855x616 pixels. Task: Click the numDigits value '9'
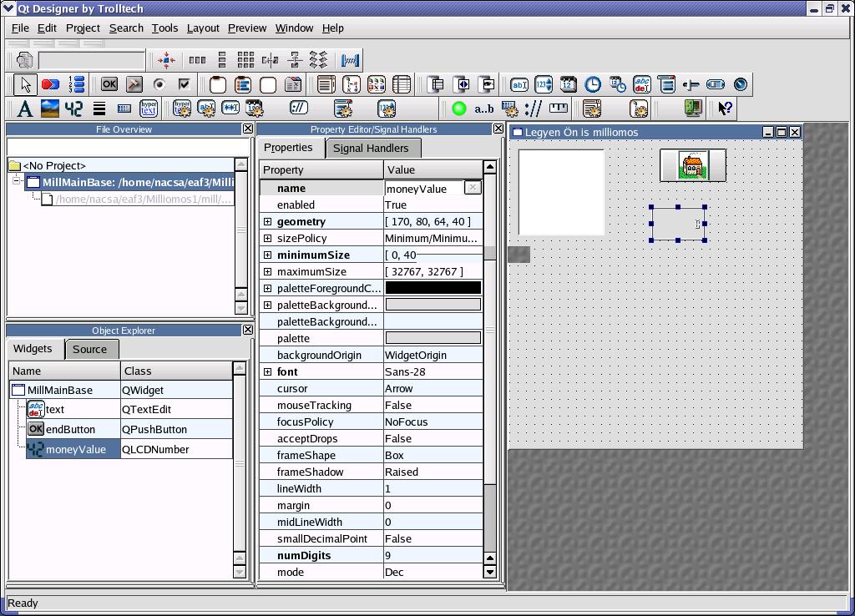point(433,556)
